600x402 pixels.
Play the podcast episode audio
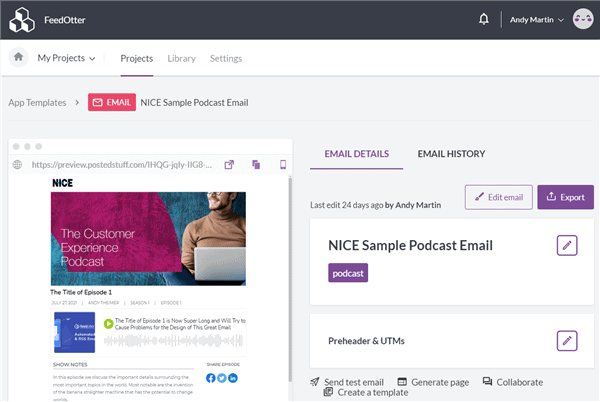click(108, 324)
